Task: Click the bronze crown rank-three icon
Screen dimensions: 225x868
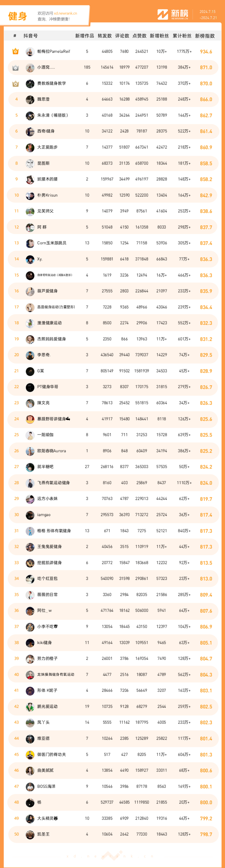Action: [x=15, y=84]
